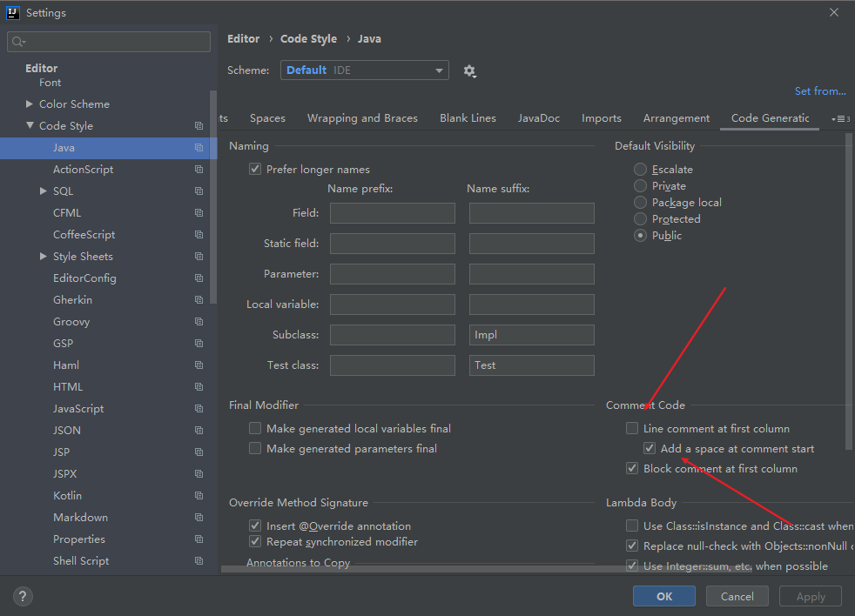Image resolution: width=855 pixels, height=616 pixels.
Task: Uncheck Prefer longer names
Action: point(254,169)
